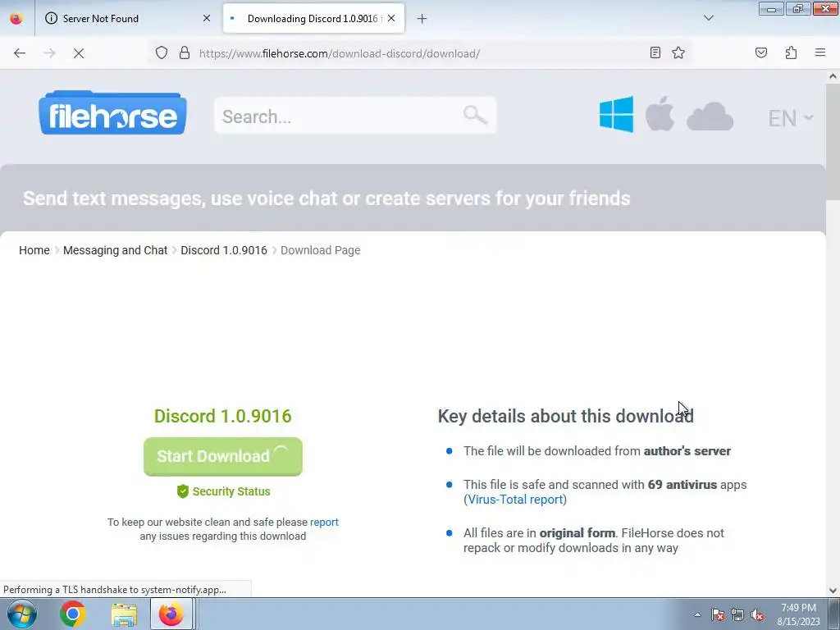The width and height of the screenshot is (840, 630).
Task: Open the Extensions puzzle icon
Action: coord(791,52)
